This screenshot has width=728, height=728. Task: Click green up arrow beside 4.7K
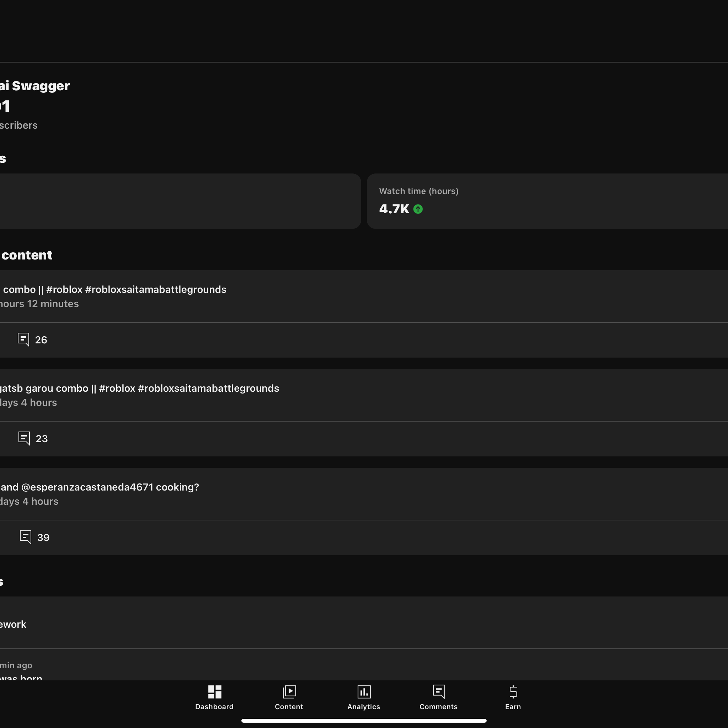coord(418,209)
